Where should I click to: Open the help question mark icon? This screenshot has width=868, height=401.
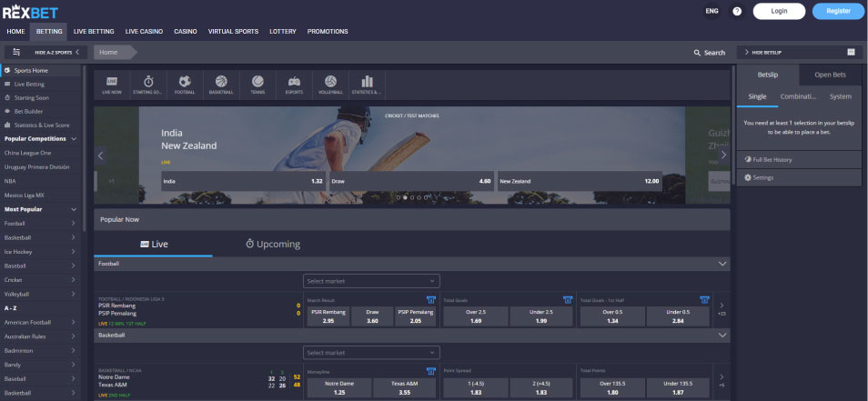click(737, 11)
